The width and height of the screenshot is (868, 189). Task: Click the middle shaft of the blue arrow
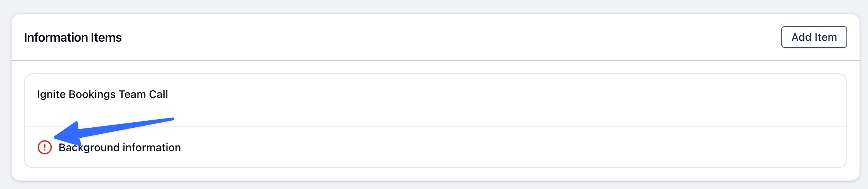123,127
